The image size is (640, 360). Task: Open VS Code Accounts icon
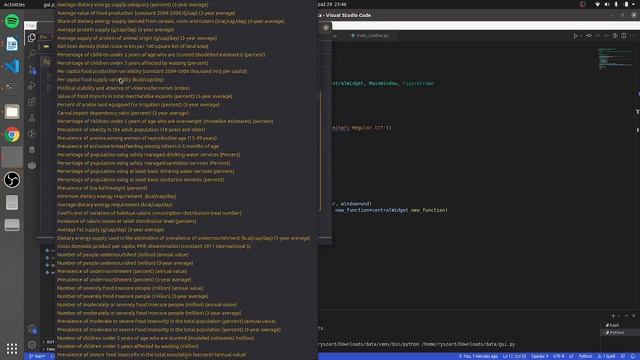pos(32,329)
